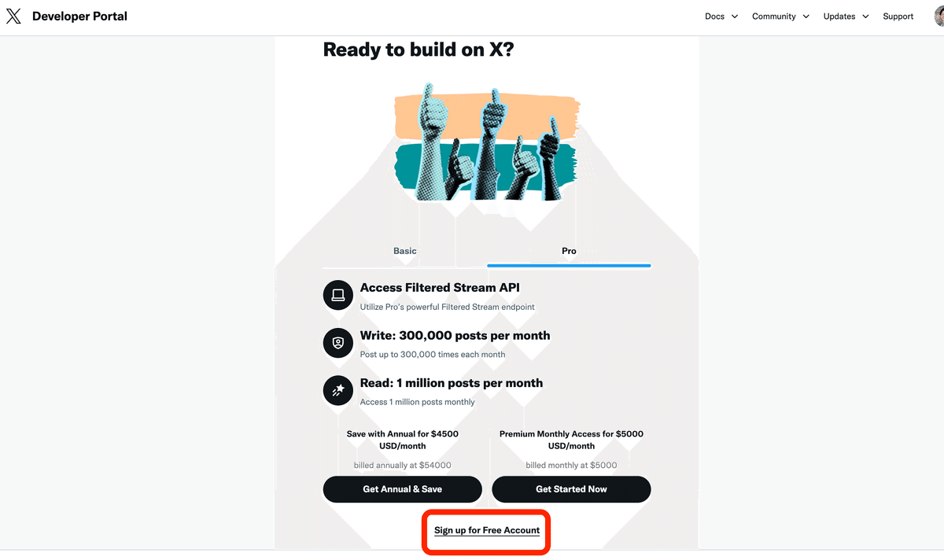Click the X logo icon
944x560 pixels.
(13, 17)
